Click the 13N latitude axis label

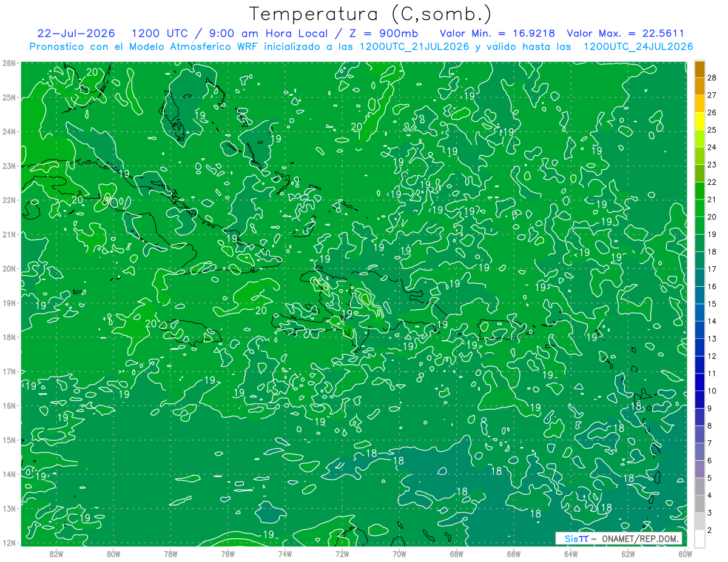[8, 509]
